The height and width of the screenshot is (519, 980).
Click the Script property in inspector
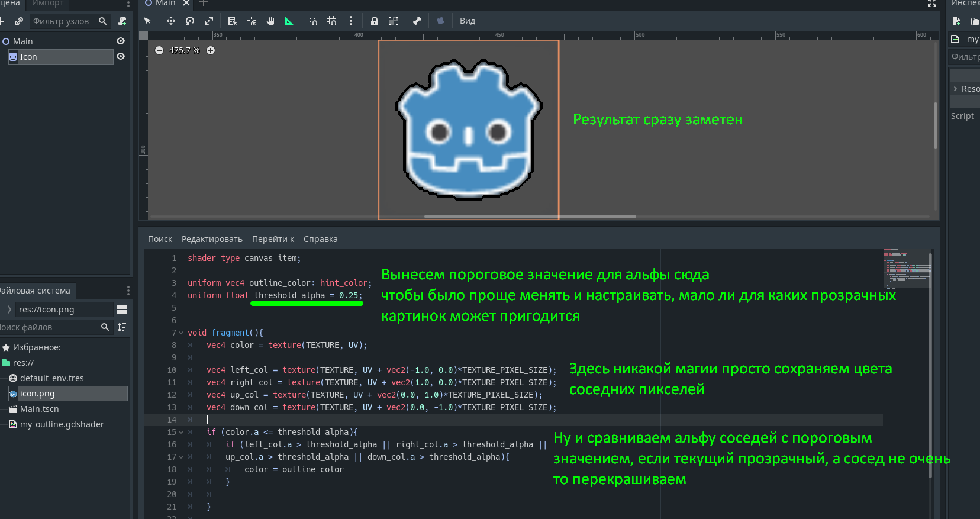(962, 116)
